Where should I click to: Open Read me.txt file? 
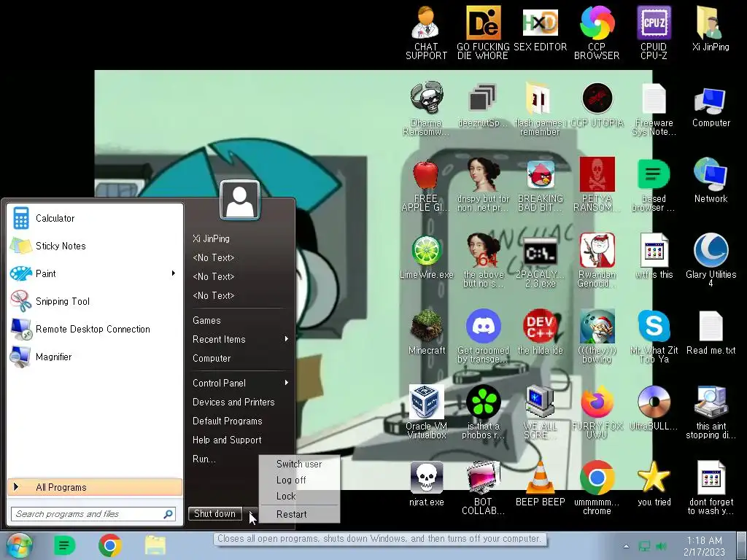[x=711, y=332]
